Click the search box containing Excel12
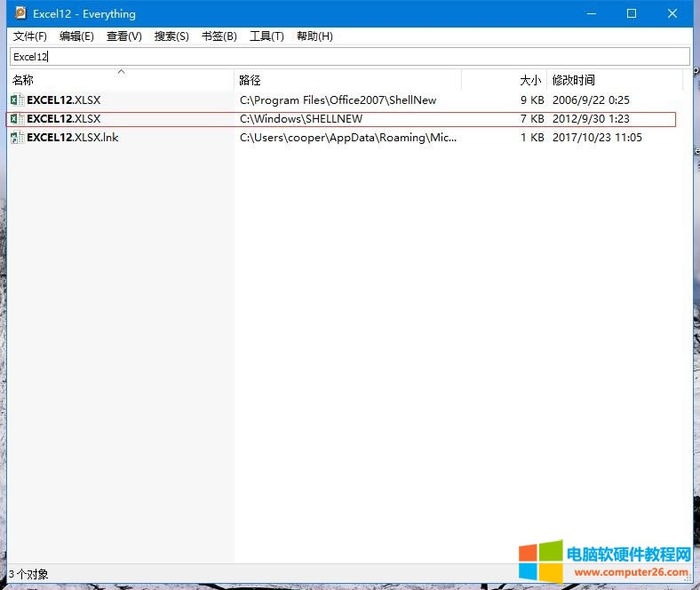 pyautogui.click(x=349, y=57)
